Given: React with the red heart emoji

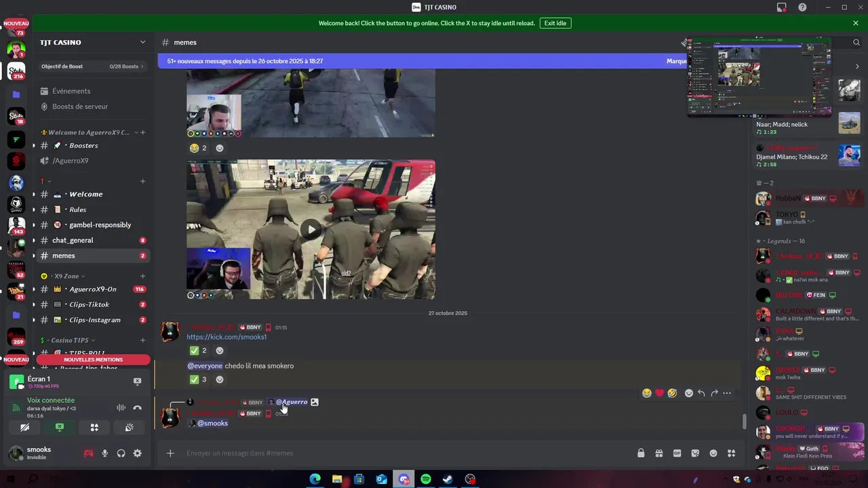Looking at the screenshot, I should tap(659, 393).
